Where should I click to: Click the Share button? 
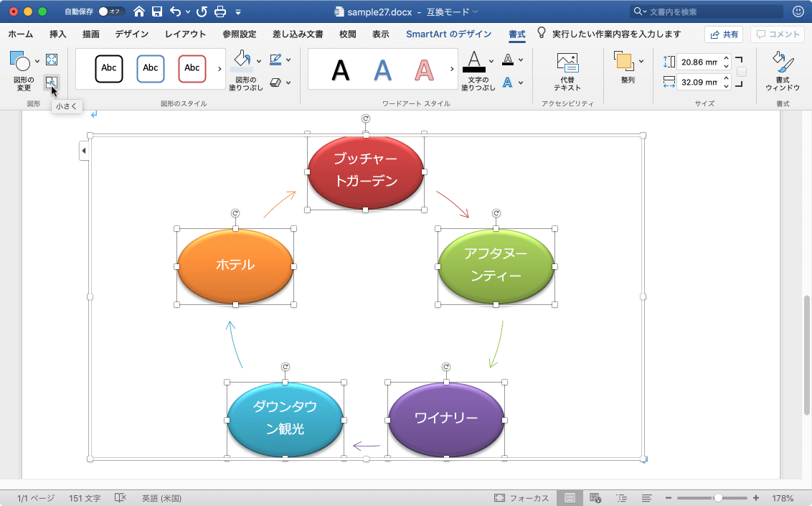tap(724, 34)
